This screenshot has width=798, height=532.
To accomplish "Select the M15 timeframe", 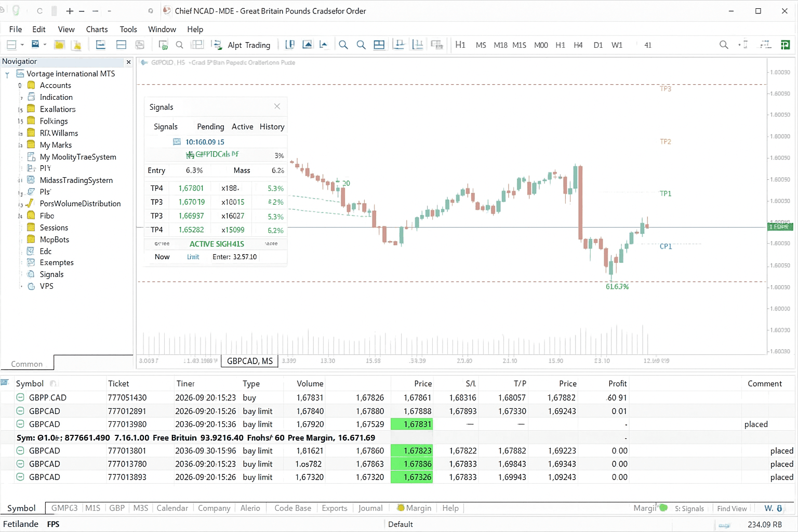I will [520, 45].
